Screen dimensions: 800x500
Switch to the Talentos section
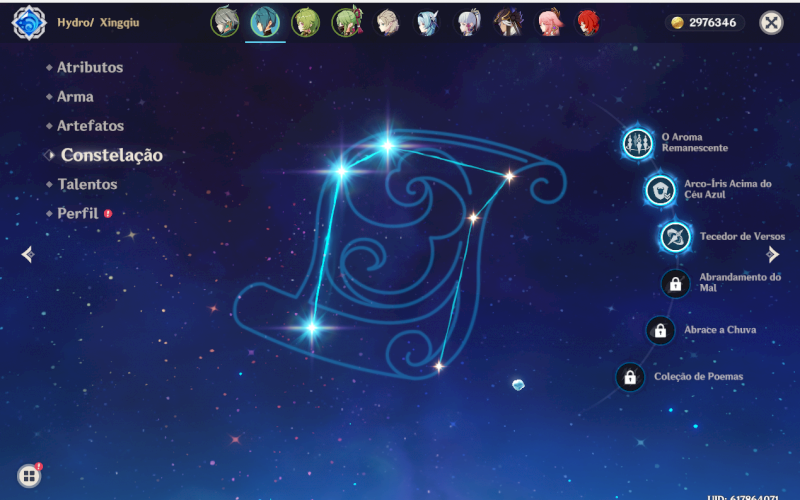pyautogui.click(x=87, y=185)
